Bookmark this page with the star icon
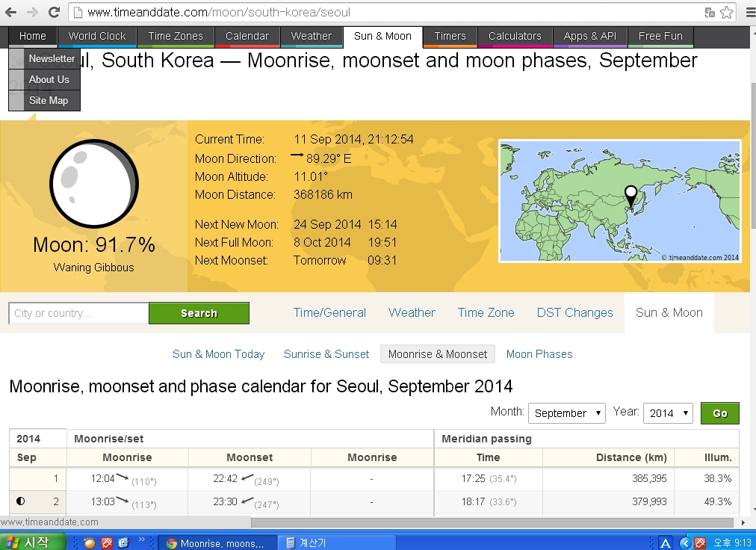 click(726, 13)
